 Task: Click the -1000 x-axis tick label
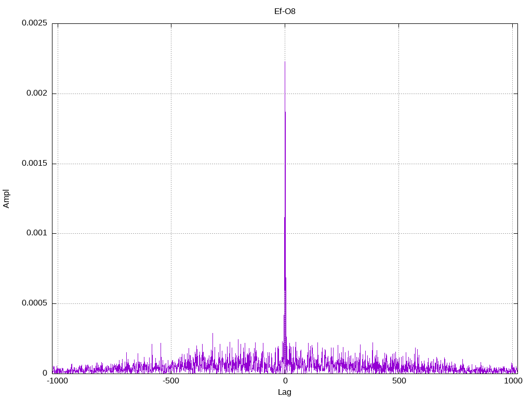coord(57,381)
